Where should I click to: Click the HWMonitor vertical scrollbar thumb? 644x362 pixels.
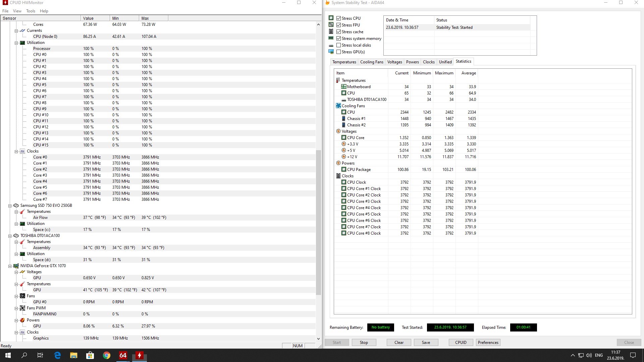click(318, 222)
